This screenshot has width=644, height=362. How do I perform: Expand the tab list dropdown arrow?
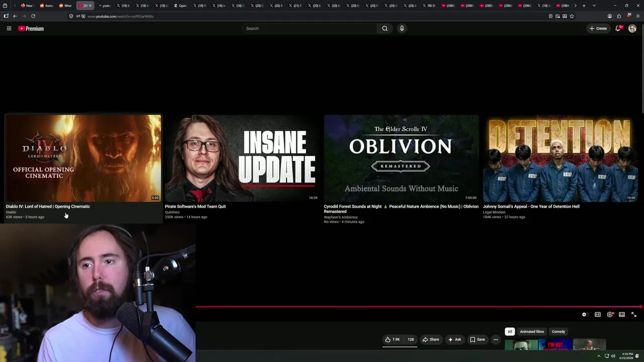(x=594, y=6)
